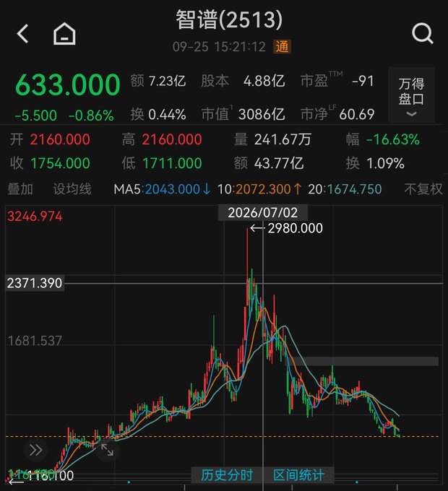Tap the 市净 ratio value 60.69
The image size is (448, 491).
pyautogui.click(x=356, y=114)
